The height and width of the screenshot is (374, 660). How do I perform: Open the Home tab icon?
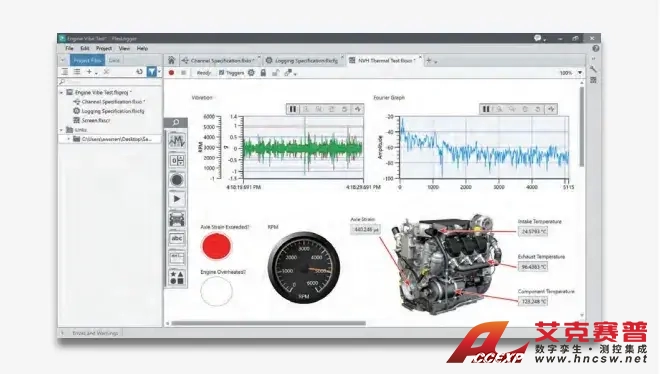[171, 60]
